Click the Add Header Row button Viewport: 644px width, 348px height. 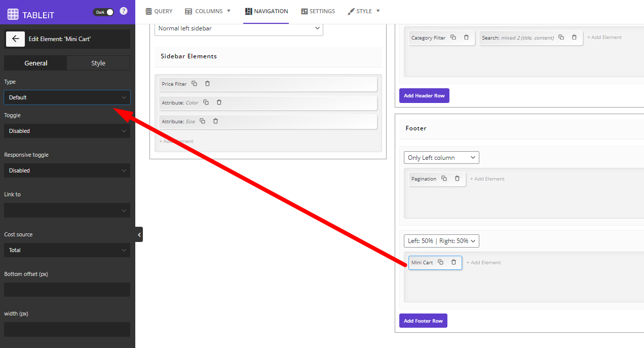tap(424, 95)
